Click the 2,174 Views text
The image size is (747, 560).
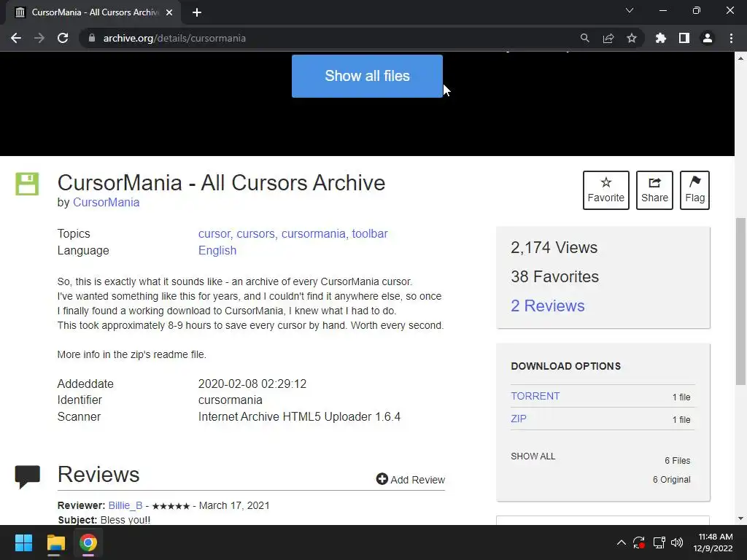554,248
